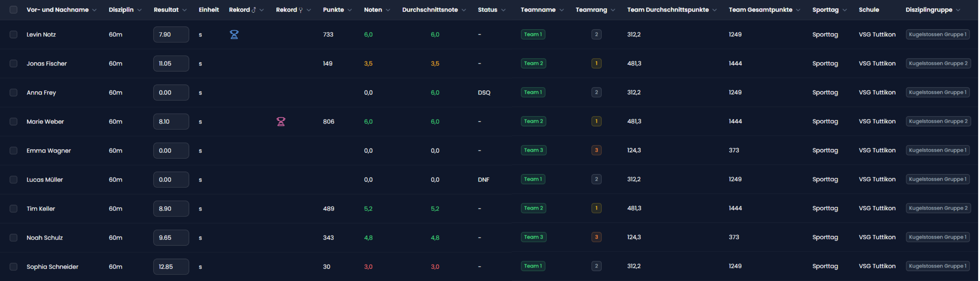Toggle the select-all checkbox in the header
This screenshot has height=281, width=980.
click(13, 10)
